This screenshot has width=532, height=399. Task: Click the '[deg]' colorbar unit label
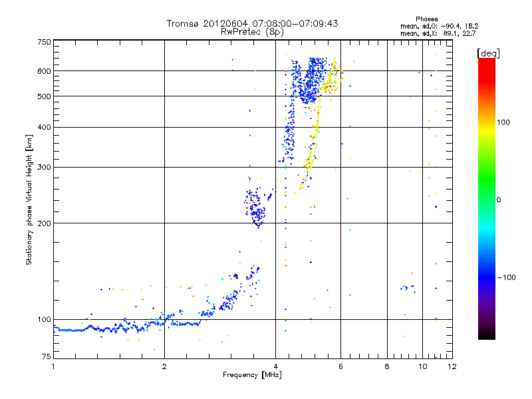click(488, 53)
